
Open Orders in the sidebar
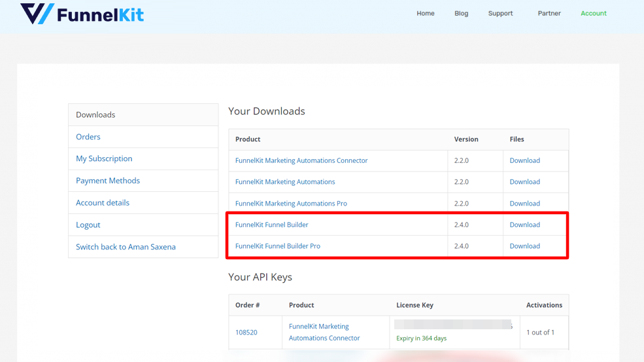tap(143, 137)
